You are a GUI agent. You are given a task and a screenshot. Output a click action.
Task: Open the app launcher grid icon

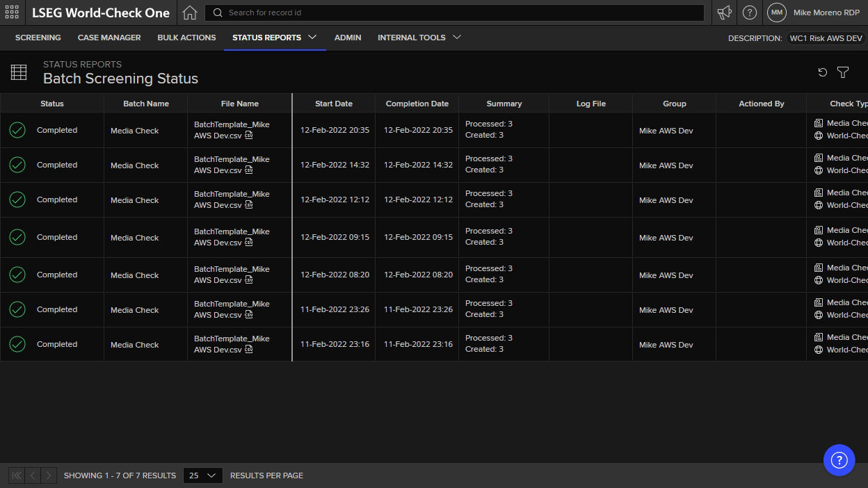(12, 13)
